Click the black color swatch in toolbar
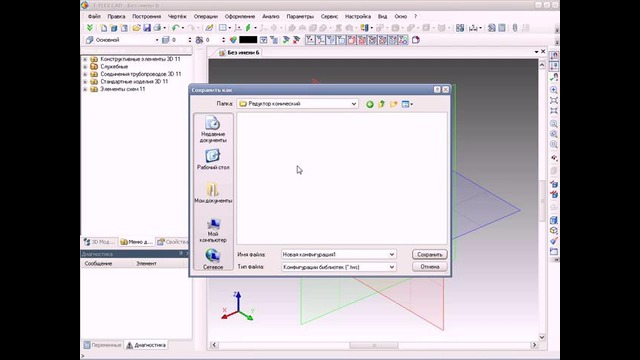This screenshot has height=360, width=640. (248, 40)
